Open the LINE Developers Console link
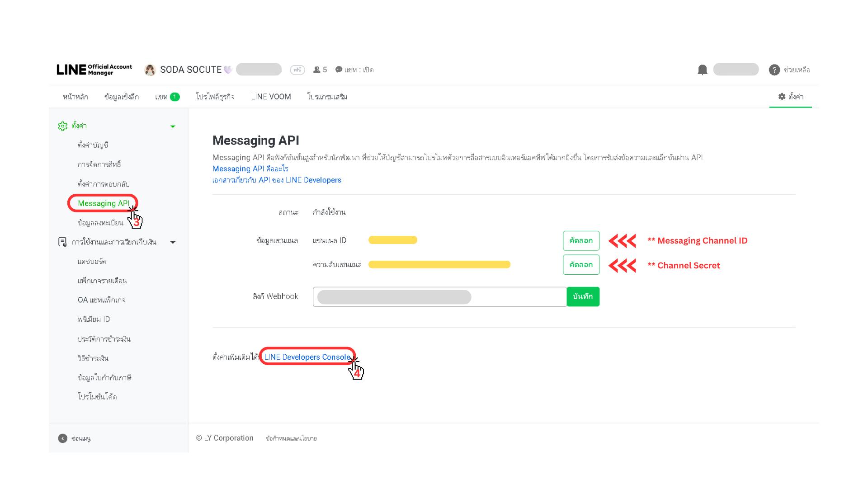 click(307, 357)
